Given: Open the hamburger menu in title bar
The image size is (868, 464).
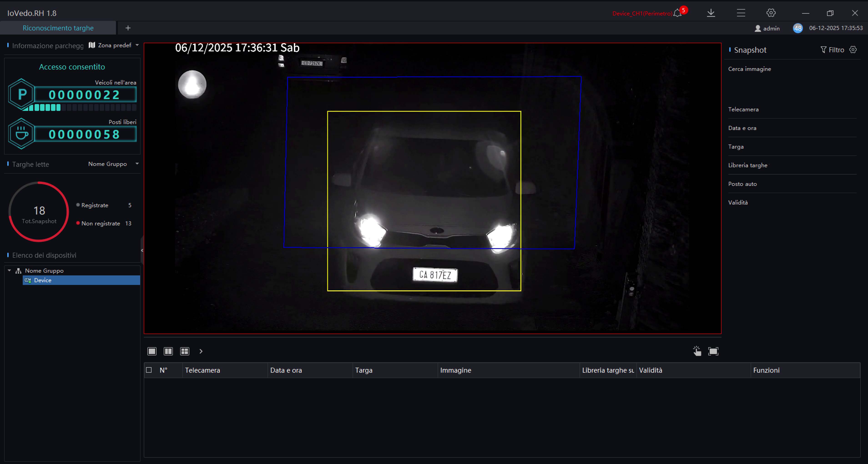Looking at the screenshot, I should coord(741,13).
